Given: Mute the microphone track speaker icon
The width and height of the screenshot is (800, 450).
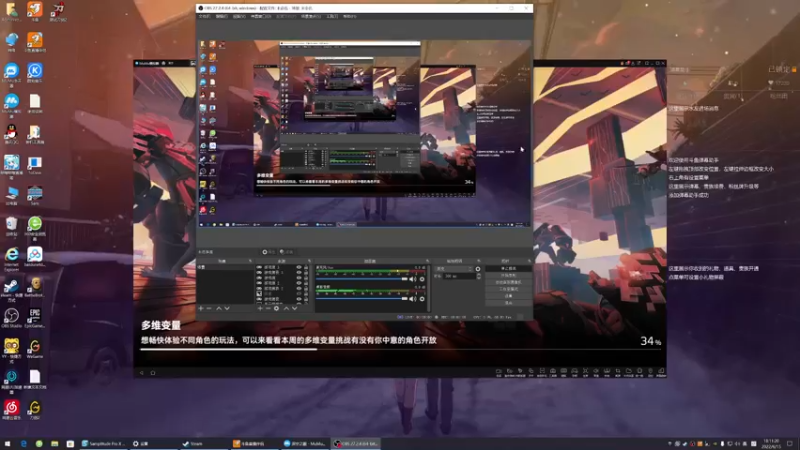Looking at the screenshot, I should (412, 279).
